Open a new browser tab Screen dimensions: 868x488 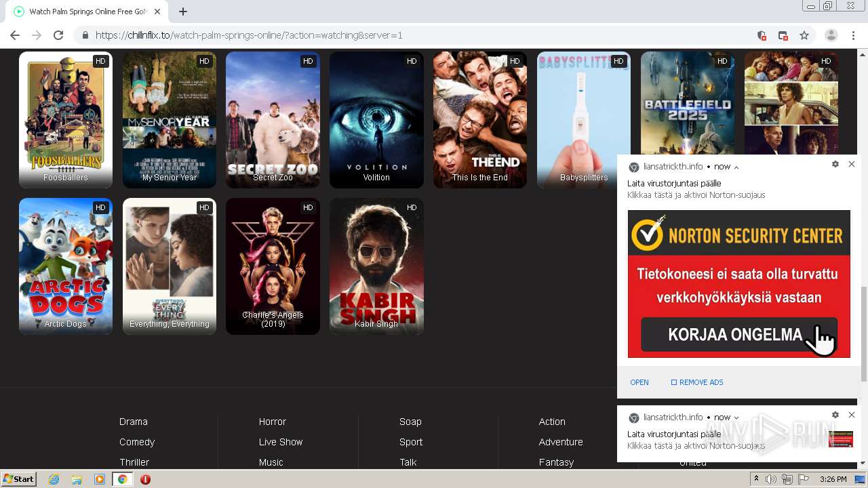point(183,12)
